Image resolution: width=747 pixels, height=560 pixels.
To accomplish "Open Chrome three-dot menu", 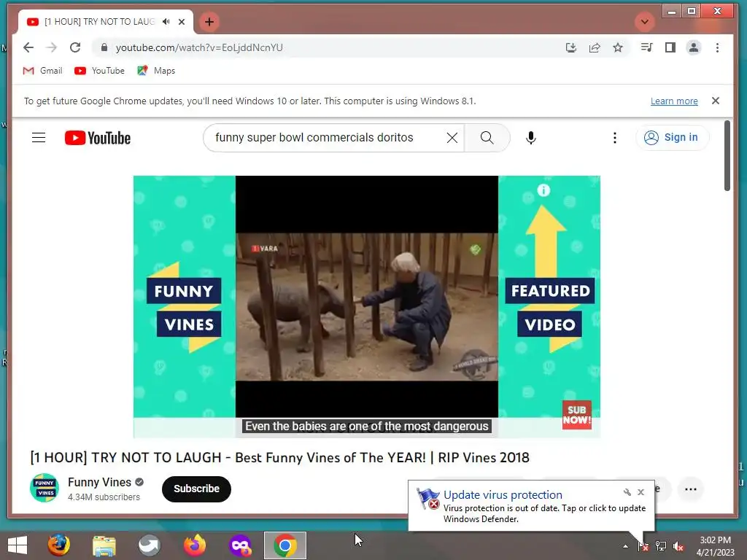I will pos(718,47).
